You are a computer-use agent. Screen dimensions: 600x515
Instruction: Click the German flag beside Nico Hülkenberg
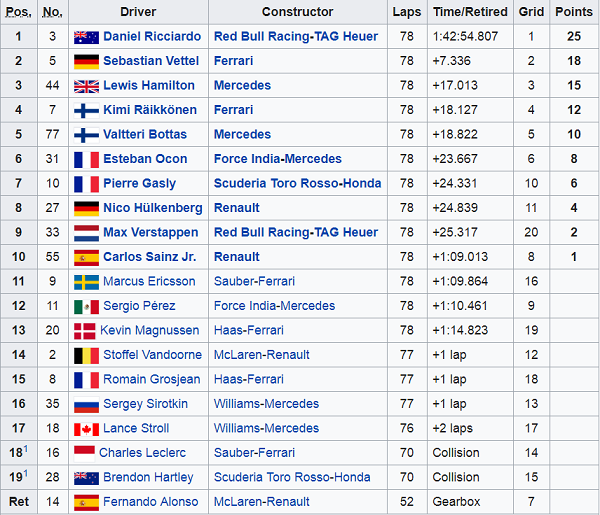point(86,209)
